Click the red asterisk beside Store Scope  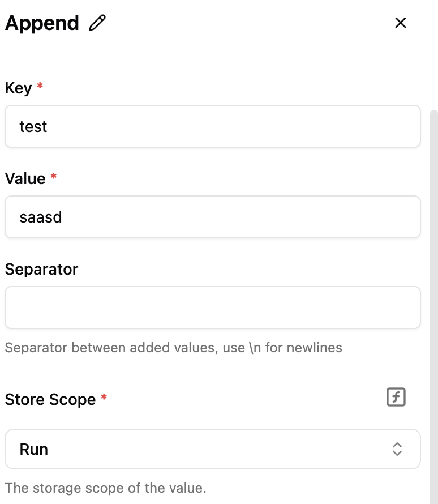(104, 398)
